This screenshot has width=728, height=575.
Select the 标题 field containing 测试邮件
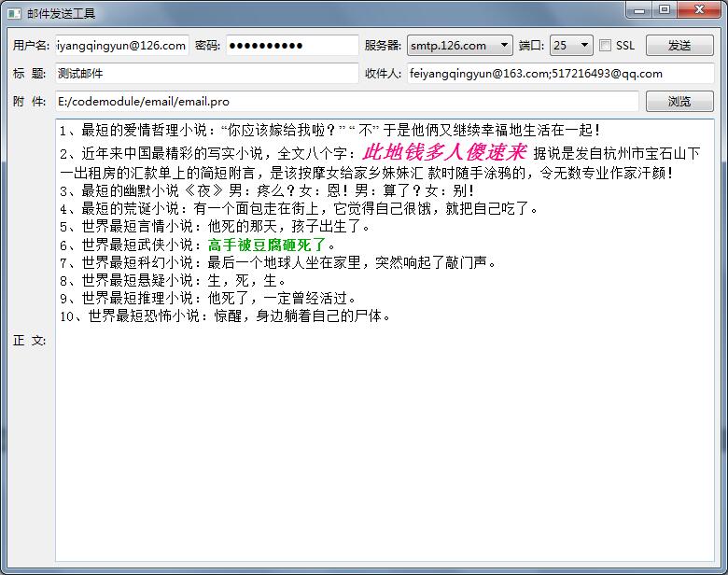[205, 74]
